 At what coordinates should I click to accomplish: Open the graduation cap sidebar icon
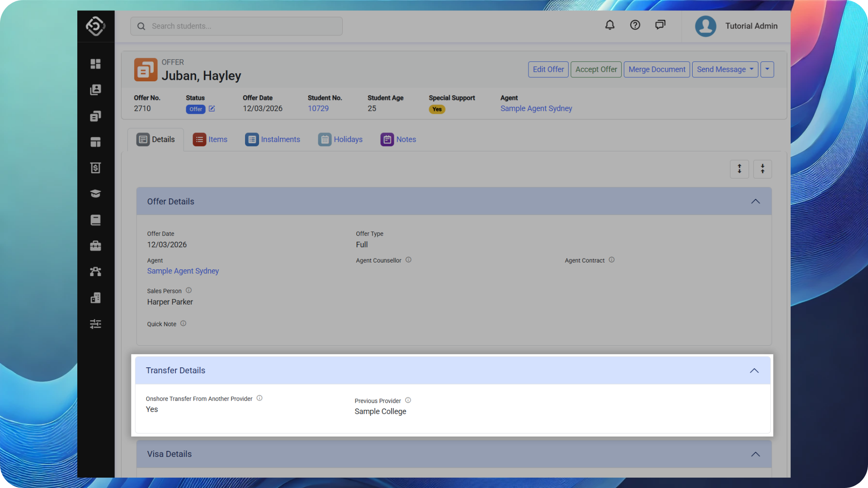point(95,194)
